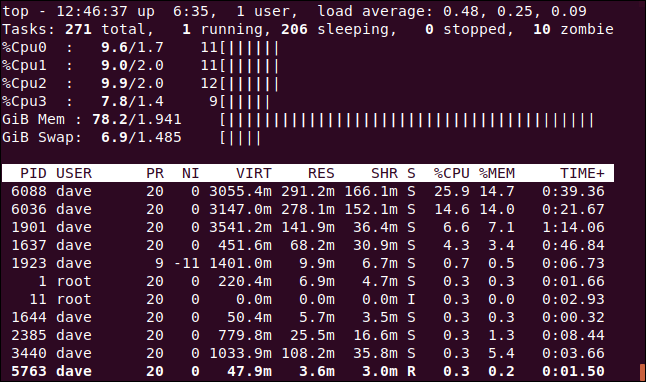Click the 1033.9m VIRT value
The height and width of the screenshot is (382, 646).
point(241,353)
